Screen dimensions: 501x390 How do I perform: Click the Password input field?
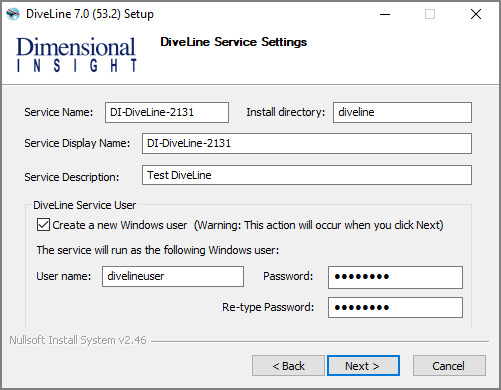click(395, 277)
